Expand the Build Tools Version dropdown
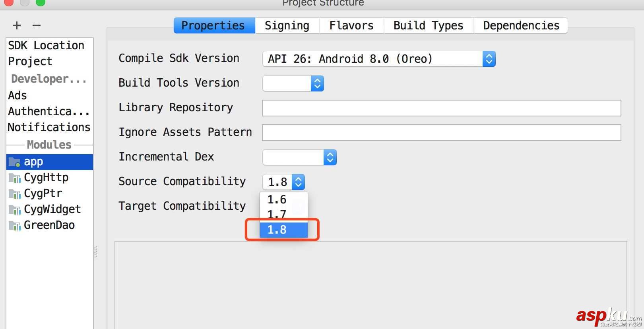The width and height of the screenshot is (644, 329). pos(317,83)
